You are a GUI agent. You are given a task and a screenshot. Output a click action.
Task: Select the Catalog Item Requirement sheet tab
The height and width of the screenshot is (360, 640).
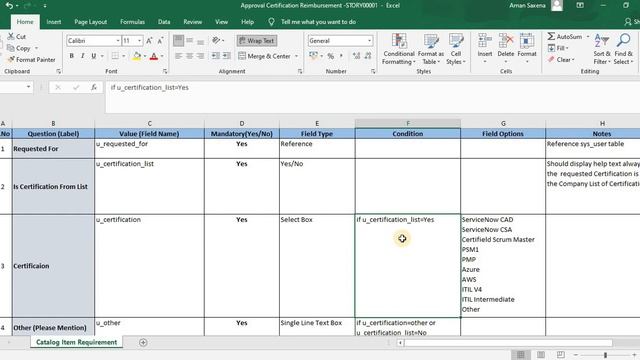[x=76, y=342]
